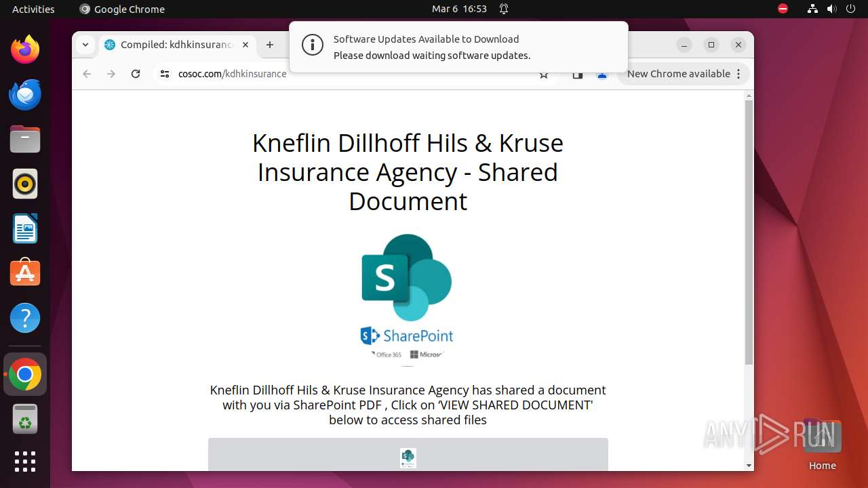Open Chrome side panel icon
The image size is (868, 488).
[578, 75]
